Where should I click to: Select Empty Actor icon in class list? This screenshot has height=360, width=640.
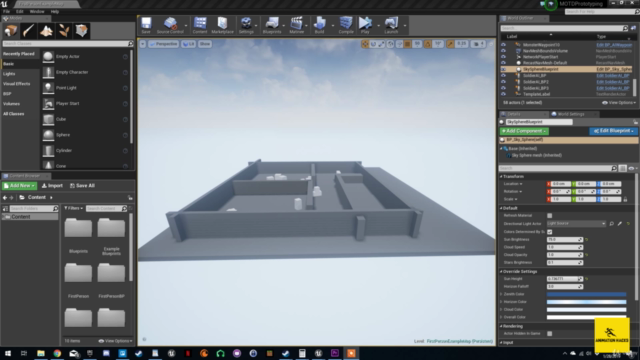click(48, 56)
